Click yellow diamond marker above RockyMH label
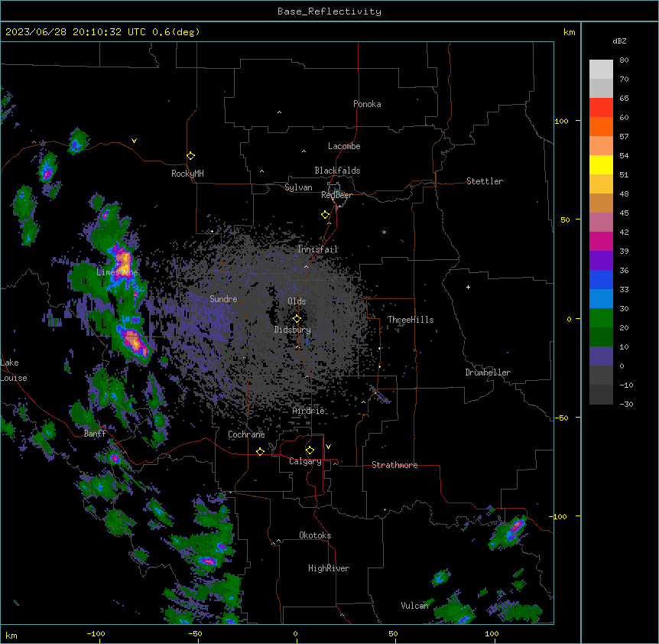This screenshot has height=644, width=659. click(190, 156)
